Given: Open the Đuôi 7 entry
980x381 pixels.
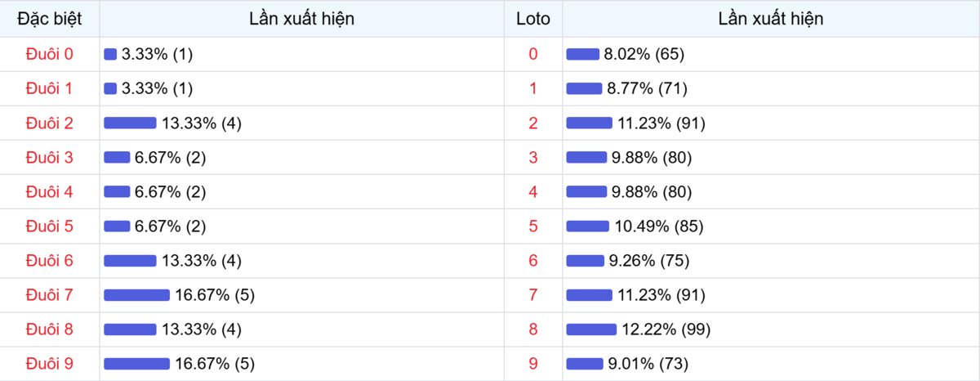Looking at the screenshot, I should point(50,295).
